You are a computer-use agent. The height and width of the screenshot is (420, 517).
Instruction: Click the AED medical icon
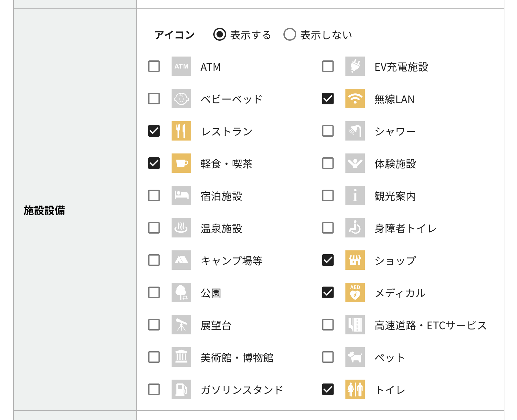click(355, 292)
